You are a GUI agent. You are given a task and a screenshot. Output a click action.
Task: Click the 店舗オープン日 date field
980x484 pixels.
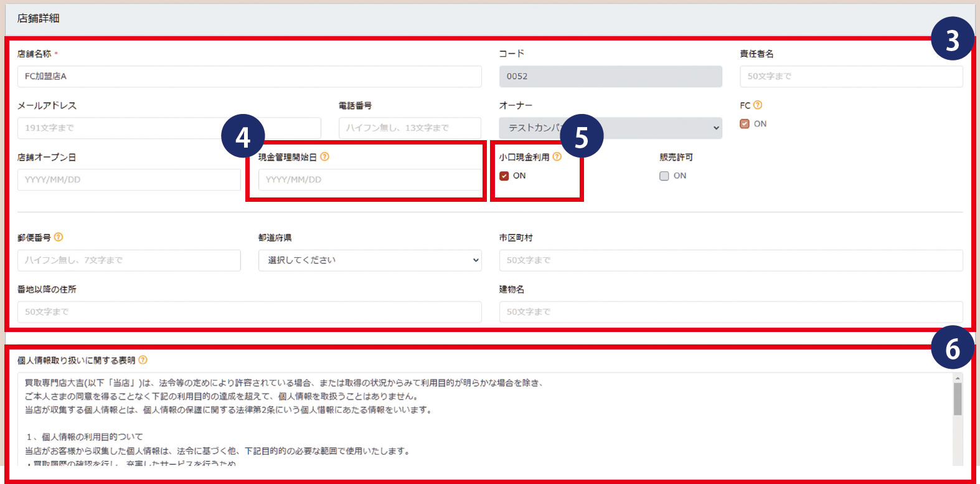point(129,180)
